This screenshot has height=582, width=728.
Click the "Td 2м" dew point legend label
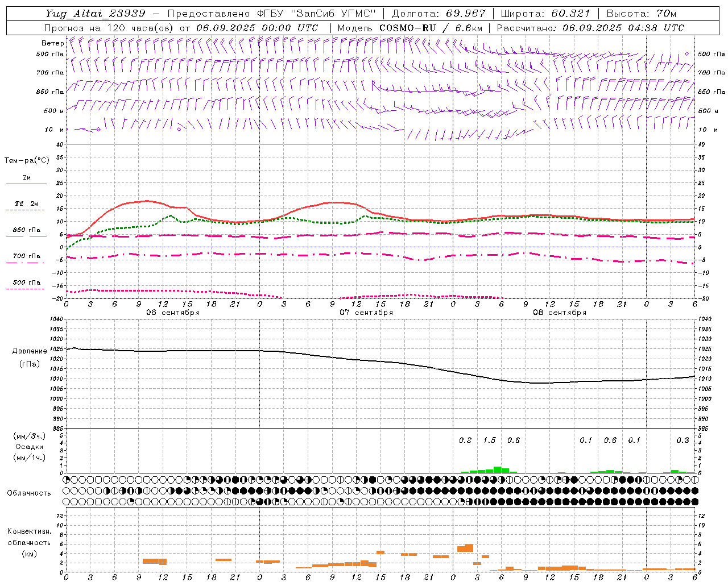click(26, 203)
